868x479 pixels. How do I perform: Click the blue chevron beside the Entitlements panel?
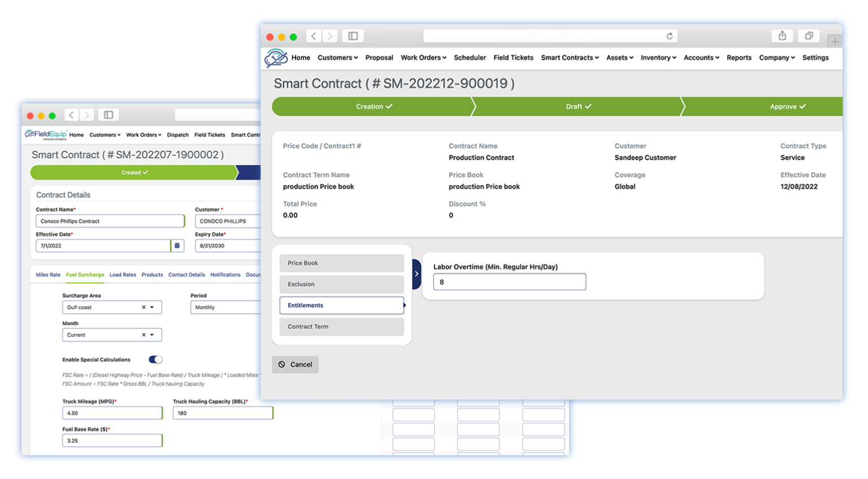[x=416, y=274]
